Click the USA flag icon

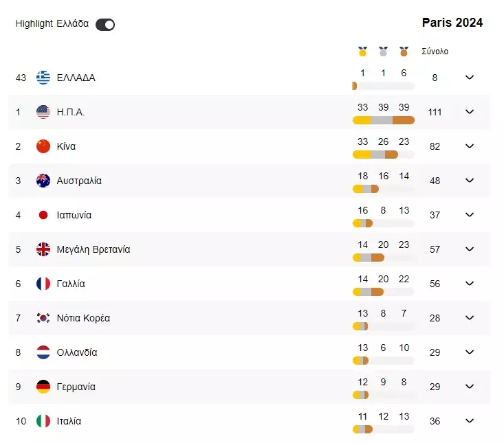coord(43,112)
